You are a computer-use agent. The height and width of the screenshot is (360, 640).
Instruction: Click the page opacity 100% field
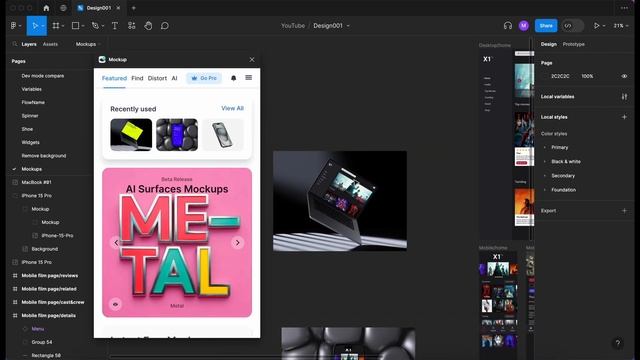click(x=587, y=76)
